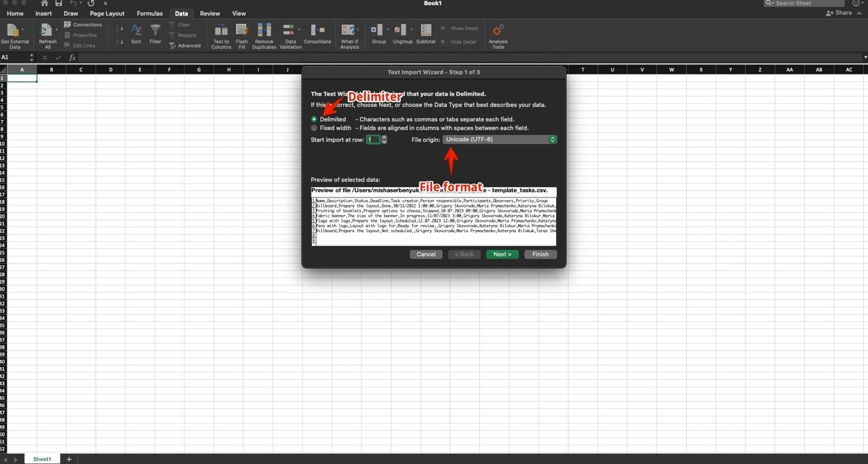
Task: Click the Search Sheet field
Action: pyautogui.click(x=808, y=3)
